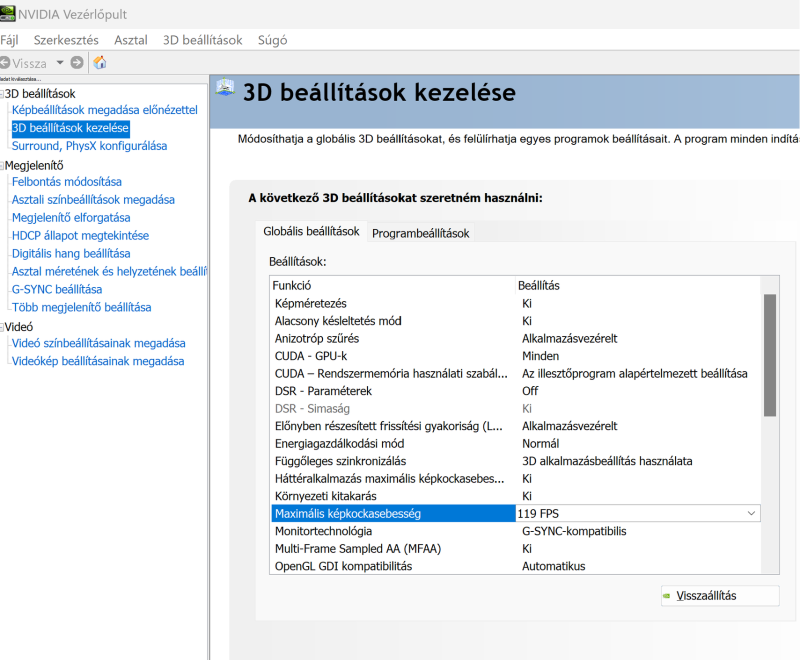
Task: Collapse the Megjelenítő tree node
Action: click(x=2, y=166)
